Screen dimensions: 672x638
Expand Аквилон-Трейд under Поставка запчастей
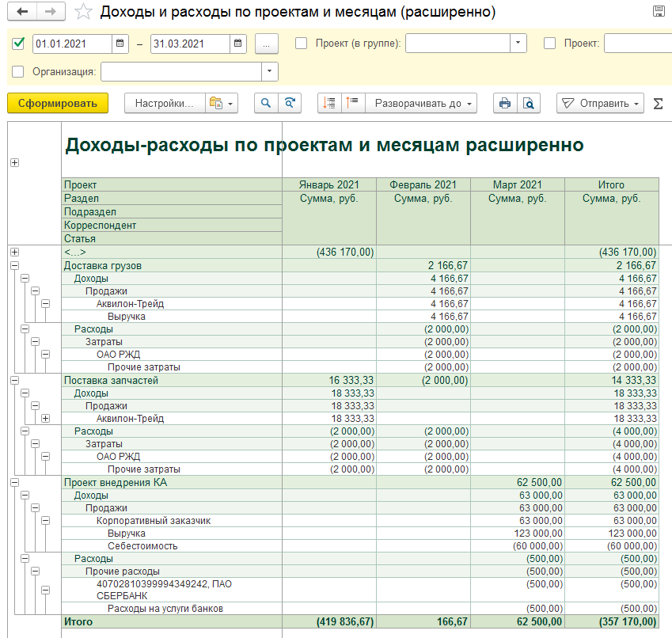click(45, 419)
